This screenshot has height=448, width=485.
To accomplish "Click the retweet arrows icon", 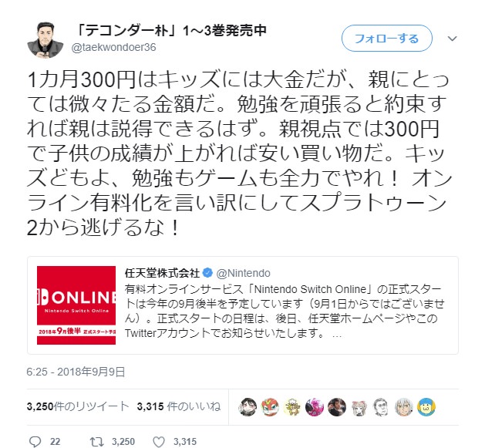I will 96,441.
